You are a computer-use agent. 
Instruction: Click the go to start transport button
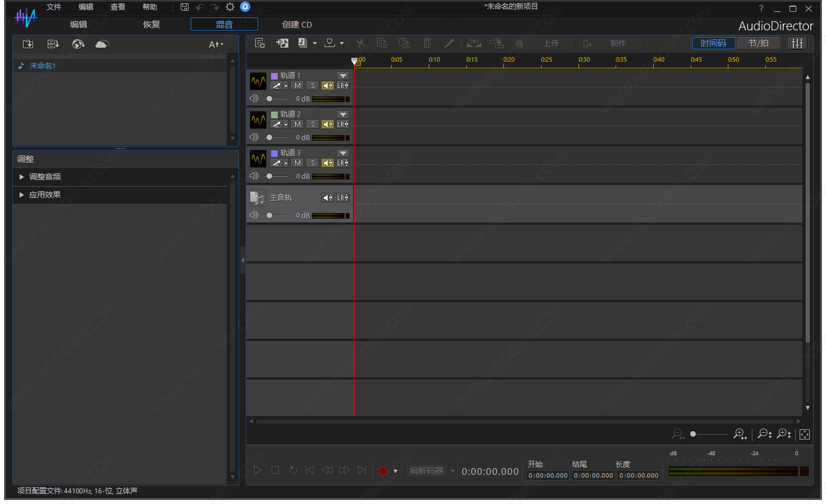(310, 470)
